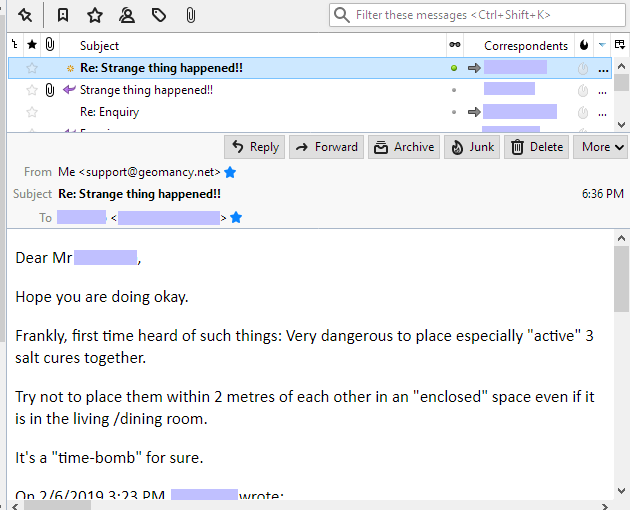Toggle the Unread bookmark quick filter
630x510 pixels.
coord(63,15)
